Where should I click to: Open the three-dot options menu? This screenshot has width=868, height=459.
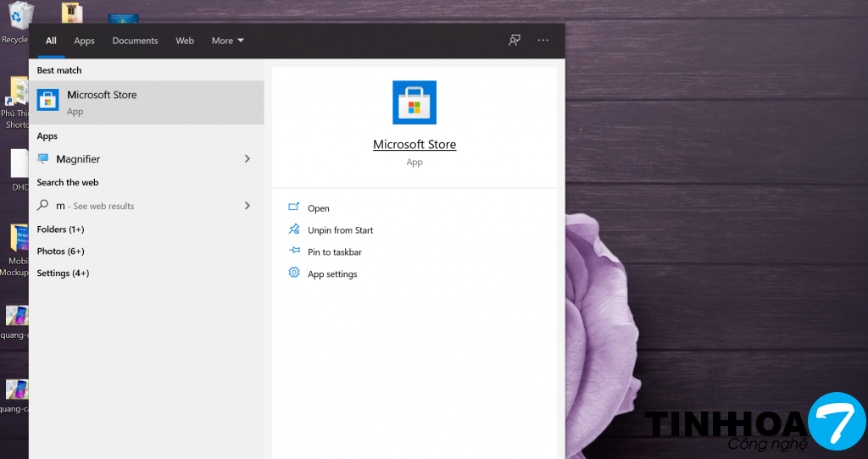(543, 41)
